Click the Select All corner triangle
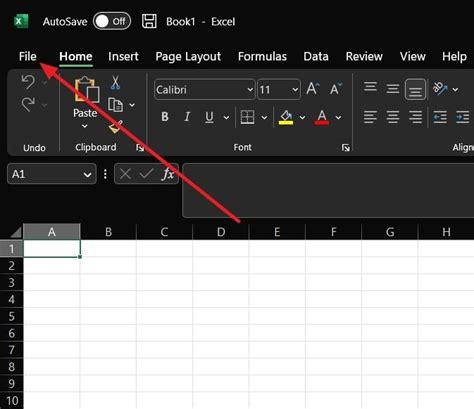The width and height of the screenshot is (474, 409). pyautogui.click(x=15, y=232)
